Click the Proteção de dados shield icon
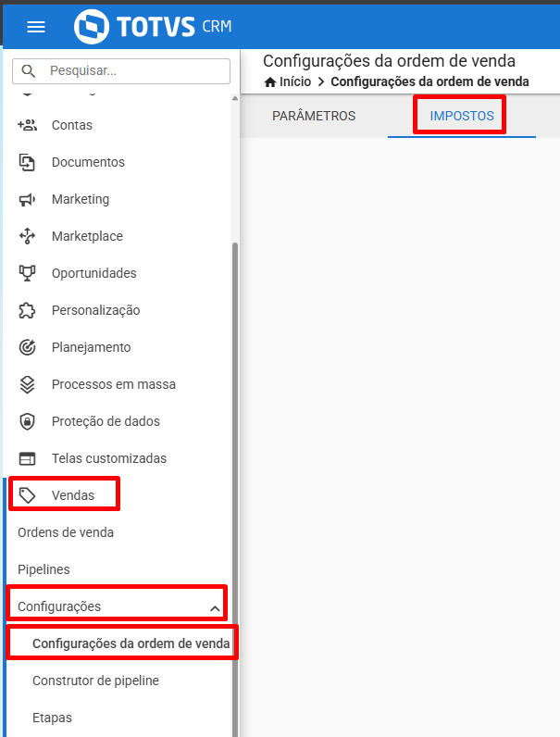This screenshot has width=560, height=737. point(27,421)
